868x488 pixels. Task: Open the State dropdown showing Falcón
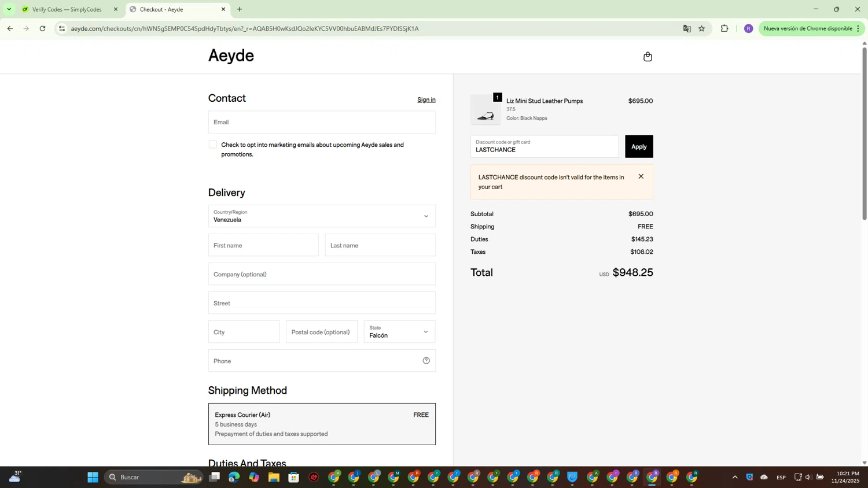tap(399, 332)
